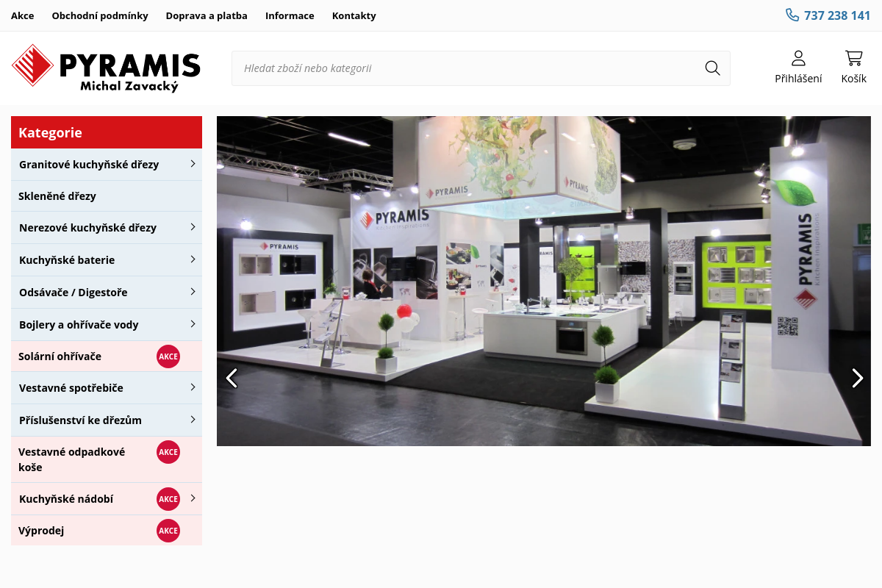Open Výprodej category

(x=107, y=531)
